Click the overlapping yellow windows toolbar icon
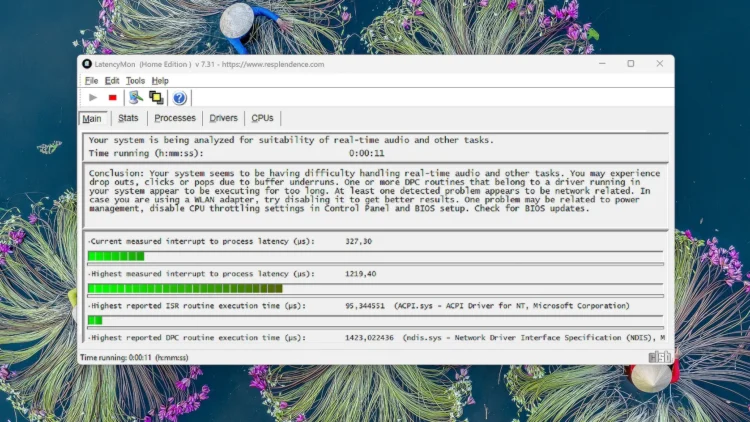This screenshot has height=422, width=750. [x=156, y=98]
